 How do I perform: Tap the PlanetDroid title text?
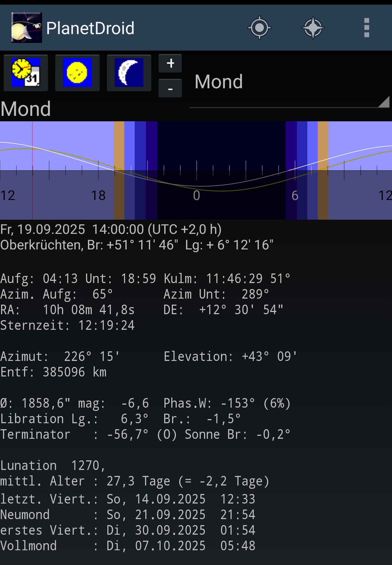90,28
